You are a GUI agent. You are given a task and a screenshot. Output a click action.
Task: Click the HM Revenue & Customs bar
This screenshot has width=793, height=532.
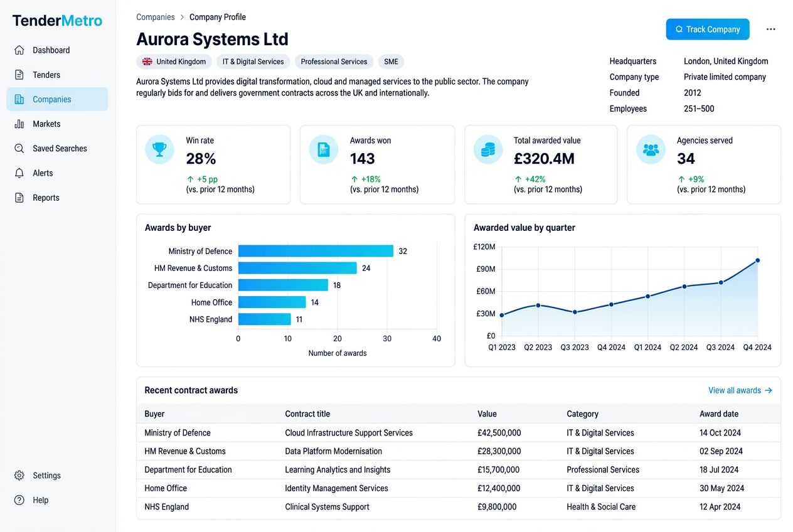point(297,268)
